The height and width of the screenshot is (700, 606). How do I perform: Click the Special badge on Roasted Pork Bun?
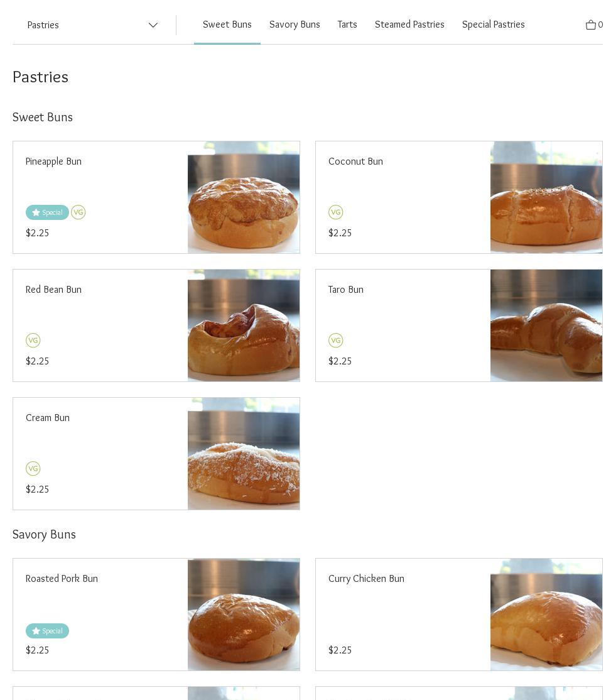click(47, 631)
